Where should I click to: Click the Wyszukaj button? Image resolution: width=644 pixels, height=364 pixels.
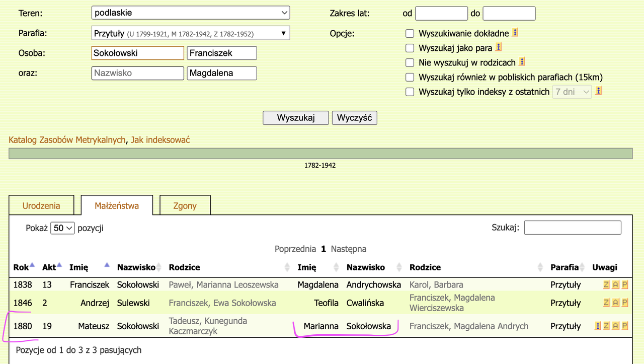pos(296,118)
